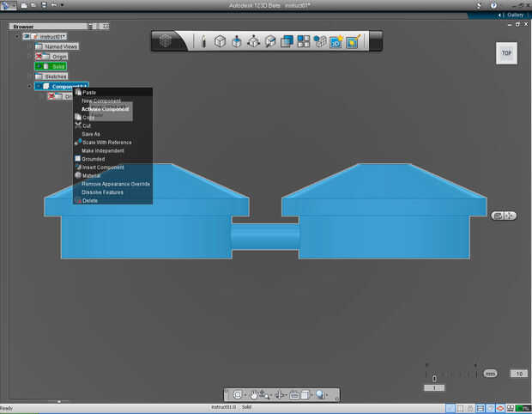Open the modify cube tool with magnifier

tap(270, 42)
